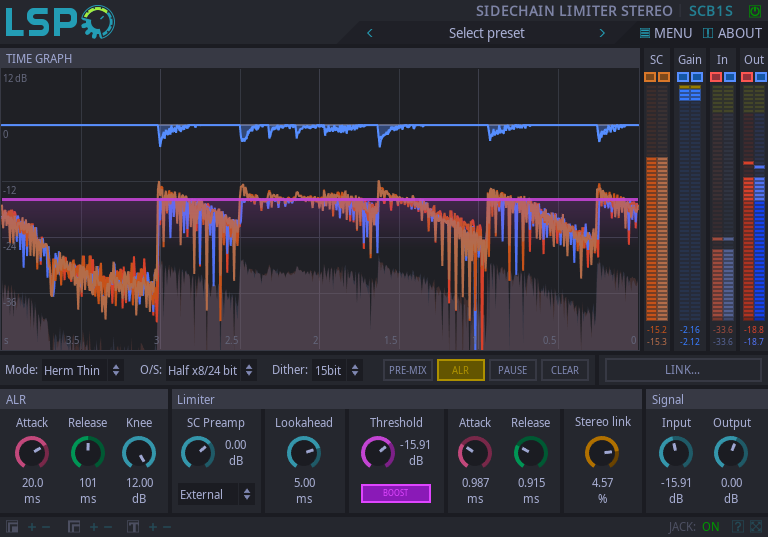Open the MENU item
Viewport: 768px width, 537px height.
(x=665, y=33)
